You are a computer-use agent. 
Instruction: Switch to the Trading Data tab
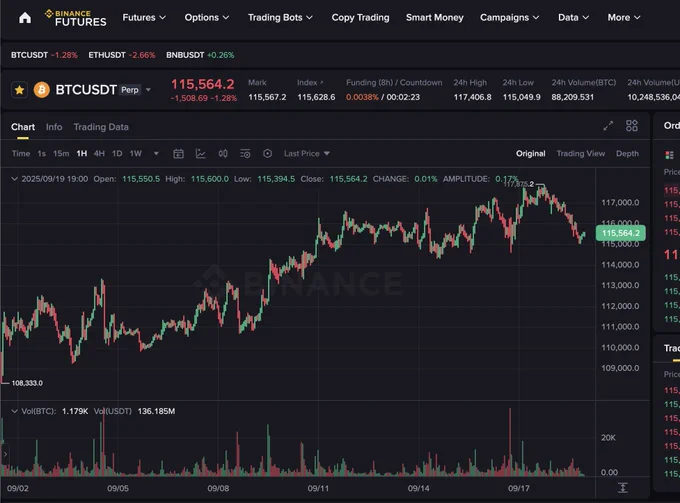pos(101,127)
